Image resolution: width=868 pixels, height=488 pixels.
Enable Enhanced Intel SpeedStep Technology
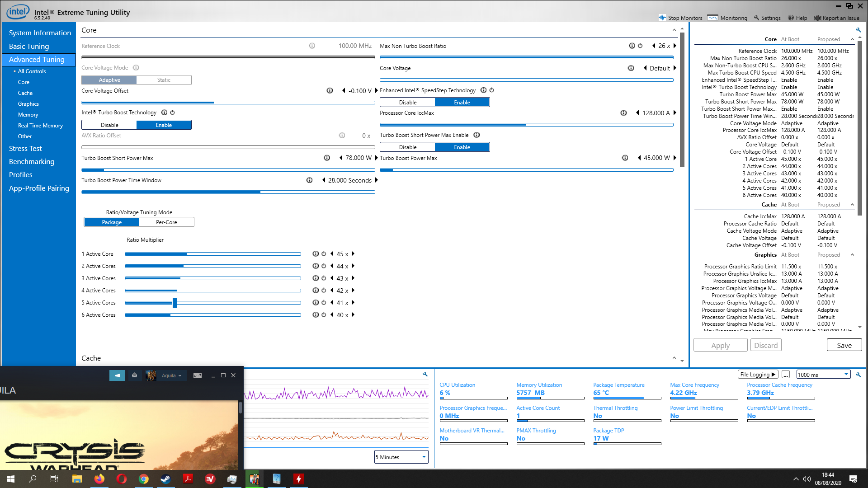pyautogui.click(x=462, y=103)
